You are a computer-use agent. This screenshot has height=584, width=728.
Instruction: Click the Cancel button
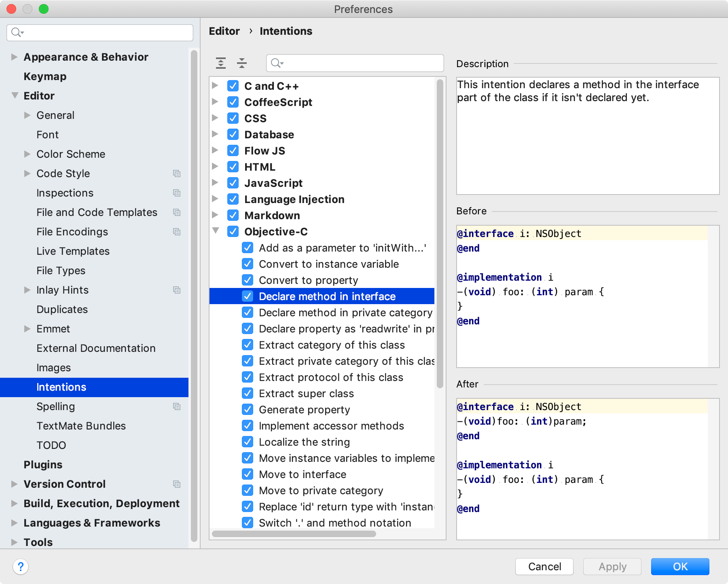point(544,566)
